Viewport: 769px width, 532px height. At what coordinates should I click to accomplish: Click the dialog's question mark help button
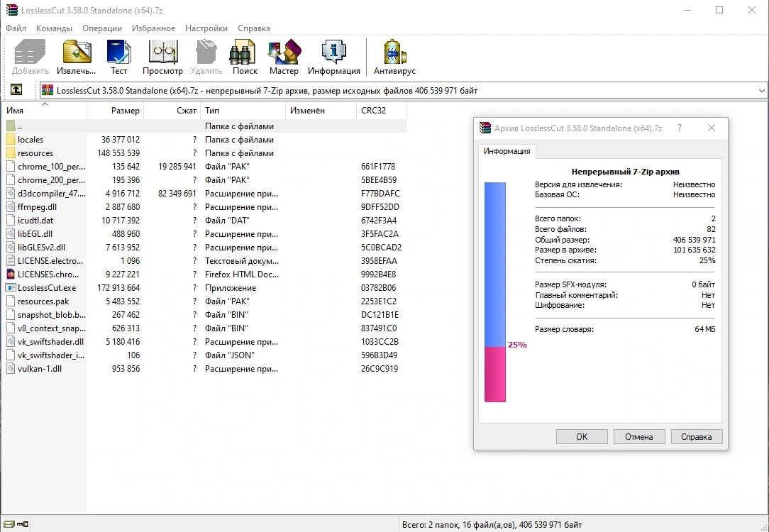click(x=679, y=128)
